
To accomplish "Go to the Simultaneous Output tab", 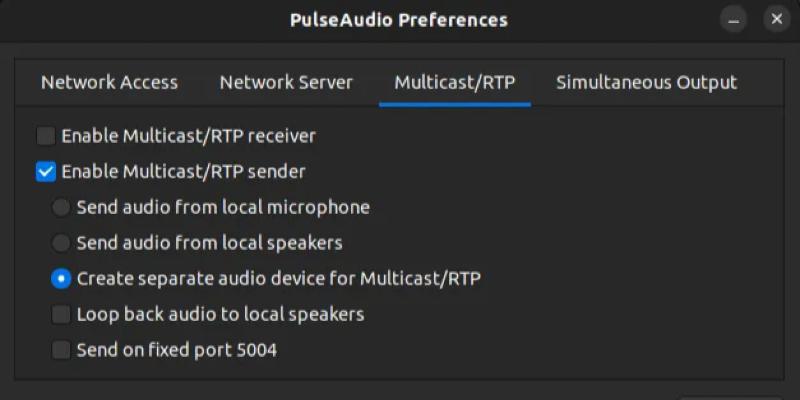I will [646, 82].
